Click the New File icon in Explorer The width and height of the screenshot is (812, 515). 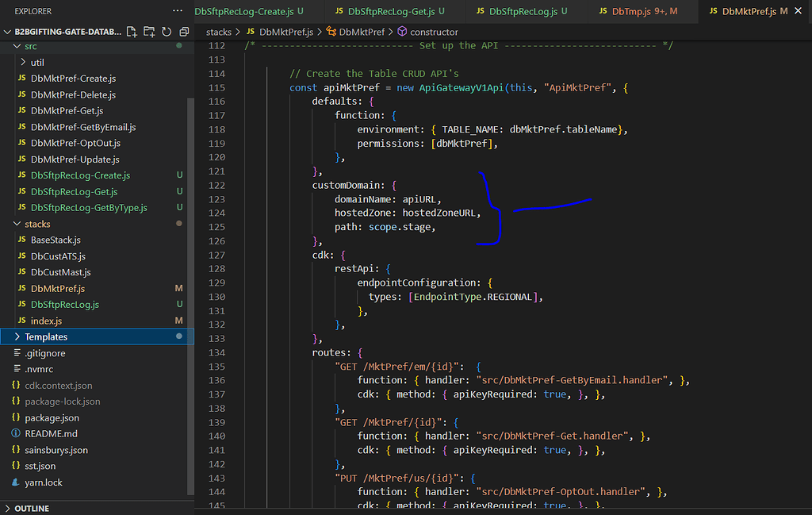coord(132,32)
